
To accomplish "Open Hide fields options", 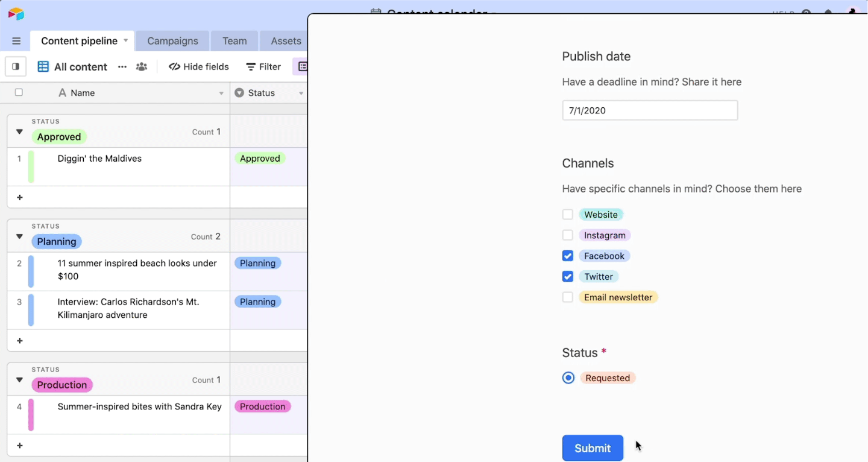I will tap(198, 66).
